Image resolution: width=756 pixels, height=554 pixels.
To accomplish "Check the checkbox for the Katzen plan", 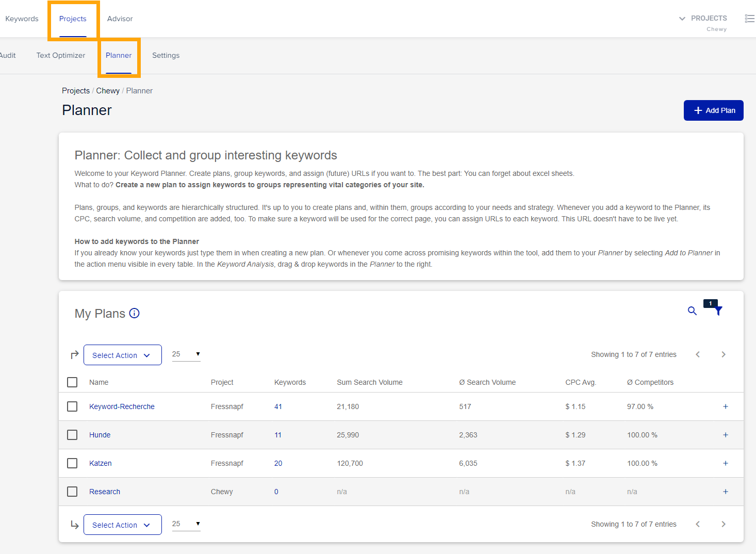I will (x=72, y=463).
